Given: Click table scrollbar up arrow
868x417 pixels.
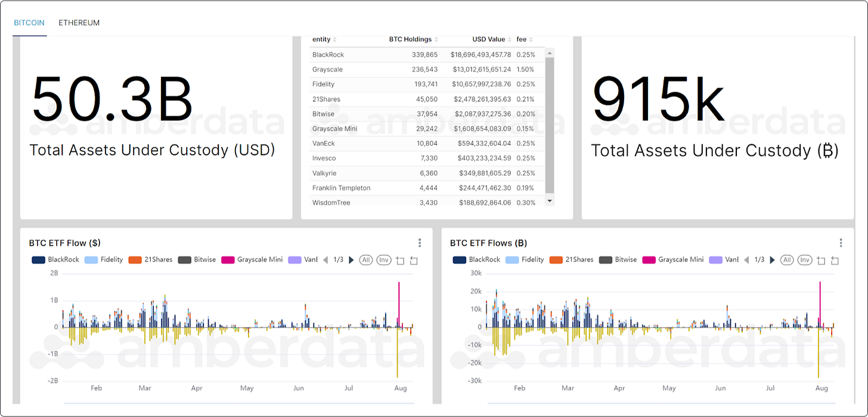Looking at the screenshot, I should pos(550,52).
